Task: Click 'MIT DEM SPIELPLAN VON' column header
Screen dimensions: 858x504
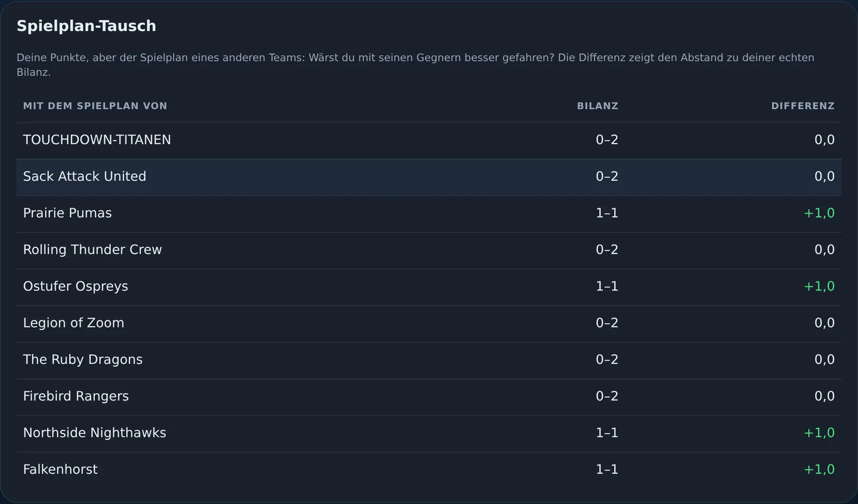Action: tap(95, 106)
